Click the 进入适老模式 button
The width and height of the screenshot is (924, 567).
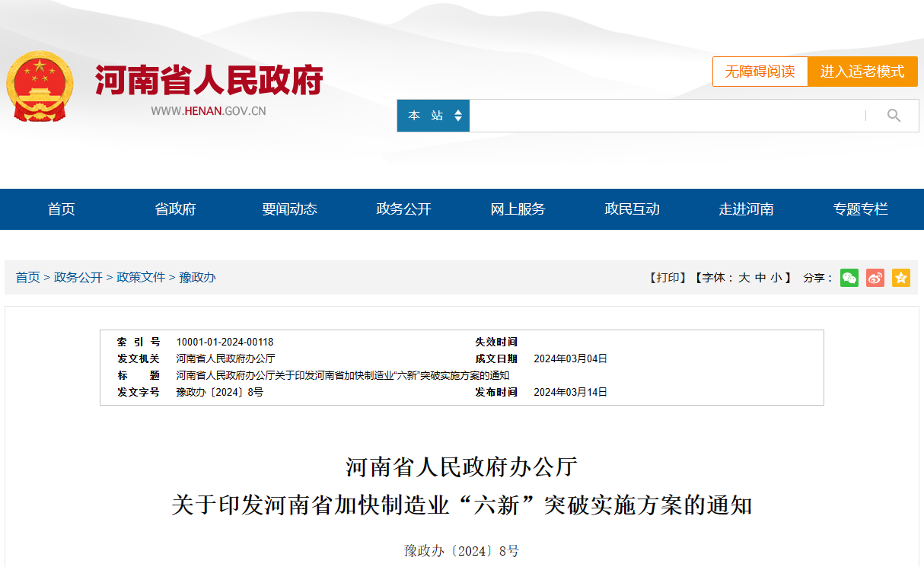[x=862, y=72]
